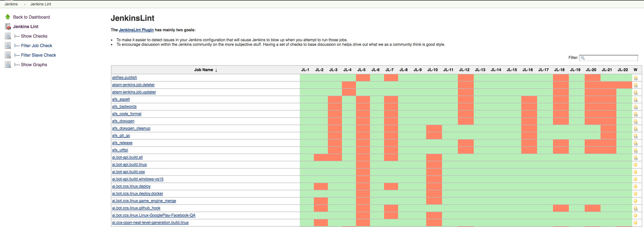Click weather icon in abfiles.publish row
Screen dimensions: 644x227
pyautogui.click(x=635, y=78)
